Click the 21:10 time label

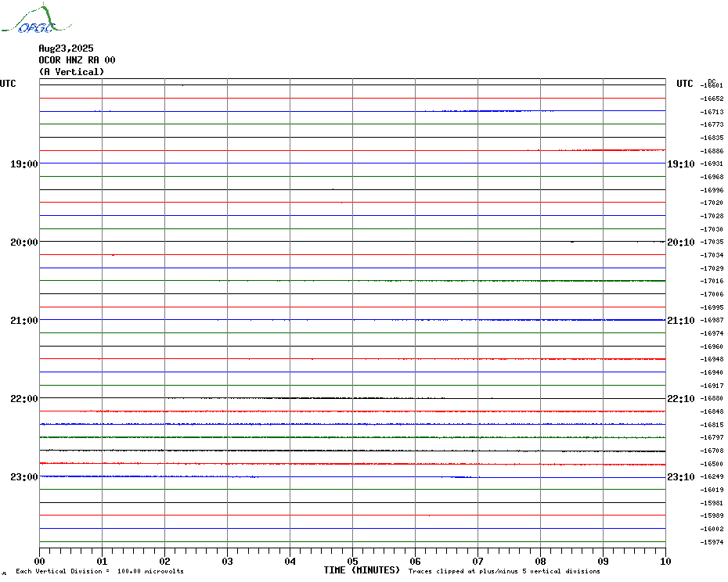(x=681, y=320)
